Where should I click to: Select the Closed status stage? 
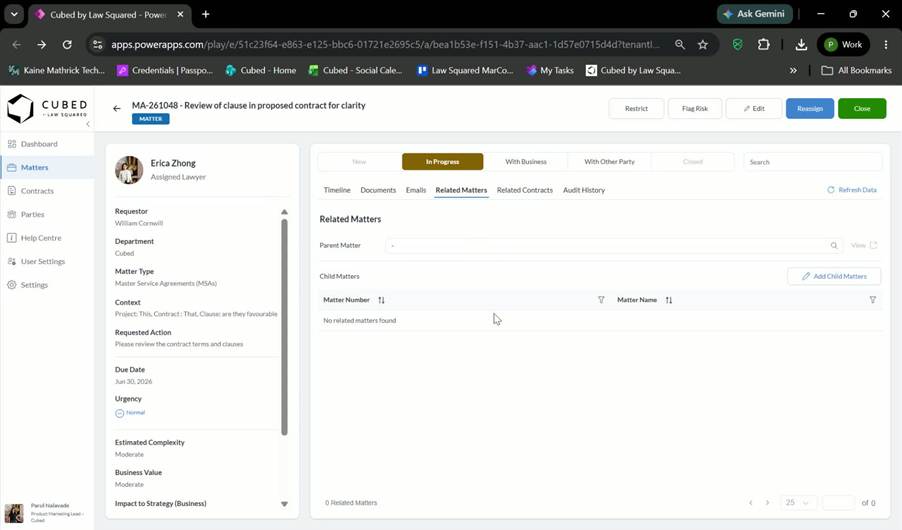(693, 162)
